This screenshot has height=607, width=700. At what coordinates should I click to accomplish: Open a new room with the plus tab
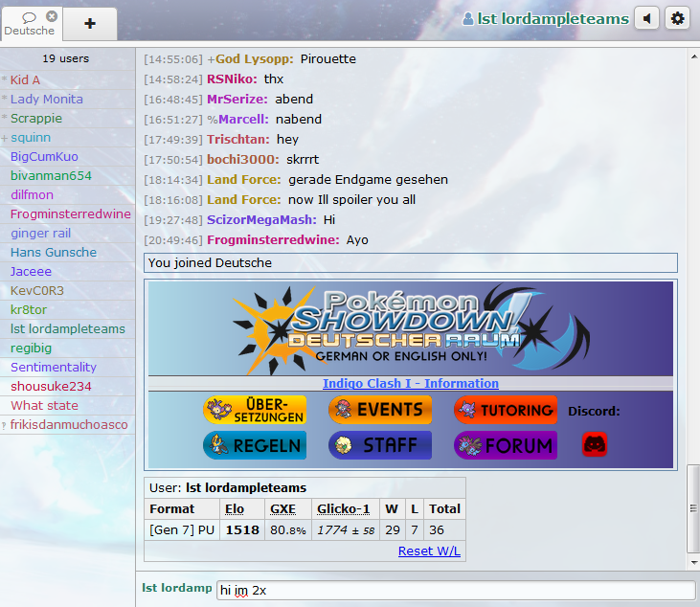[x=90, y=23]
